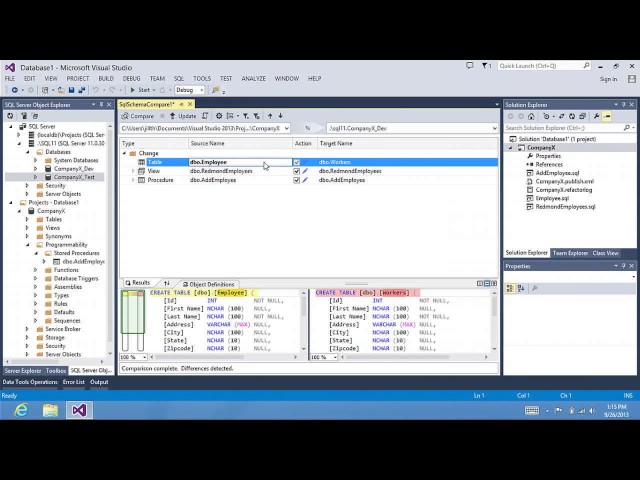Click Sign in link
Viewport: 640px width, 480px height.
(608, 79)
